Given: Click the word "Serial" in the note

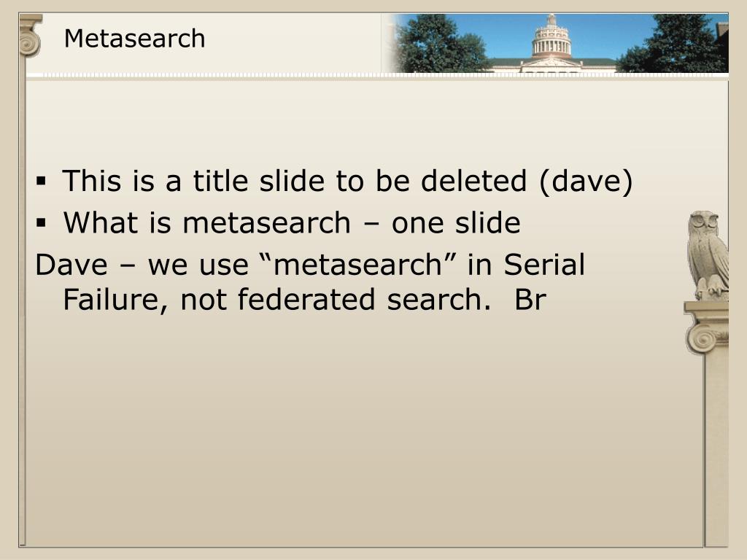Looking at the screenshot, I should click(x=544, y=265).
